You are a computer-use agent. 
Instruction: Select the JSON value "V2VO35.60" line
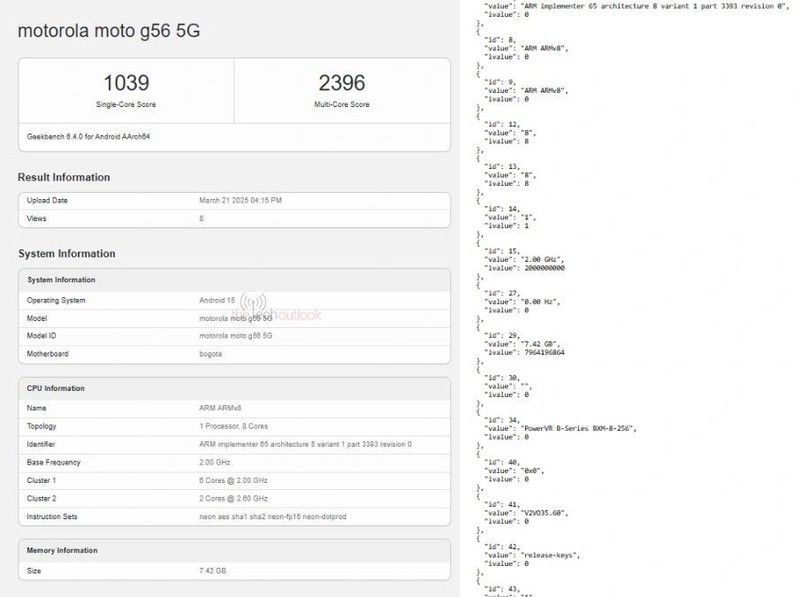(x=526, y=513)
